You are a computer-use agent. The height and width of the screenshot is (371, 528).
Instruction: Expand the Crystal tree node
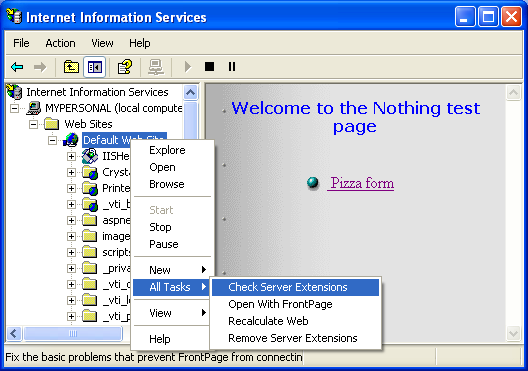click(71, 172)
